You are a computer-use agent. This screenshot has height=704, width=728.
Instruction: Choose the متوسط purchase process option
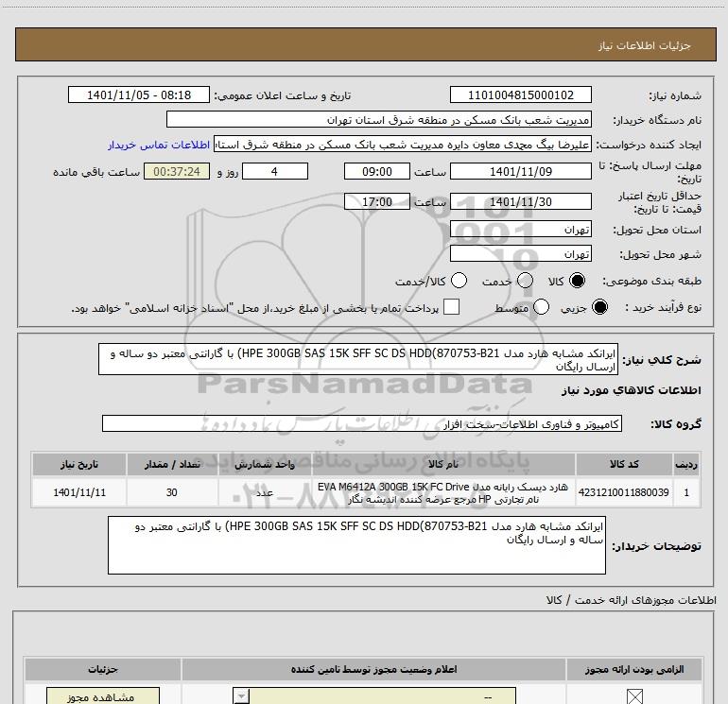click(x=541, y=307)
